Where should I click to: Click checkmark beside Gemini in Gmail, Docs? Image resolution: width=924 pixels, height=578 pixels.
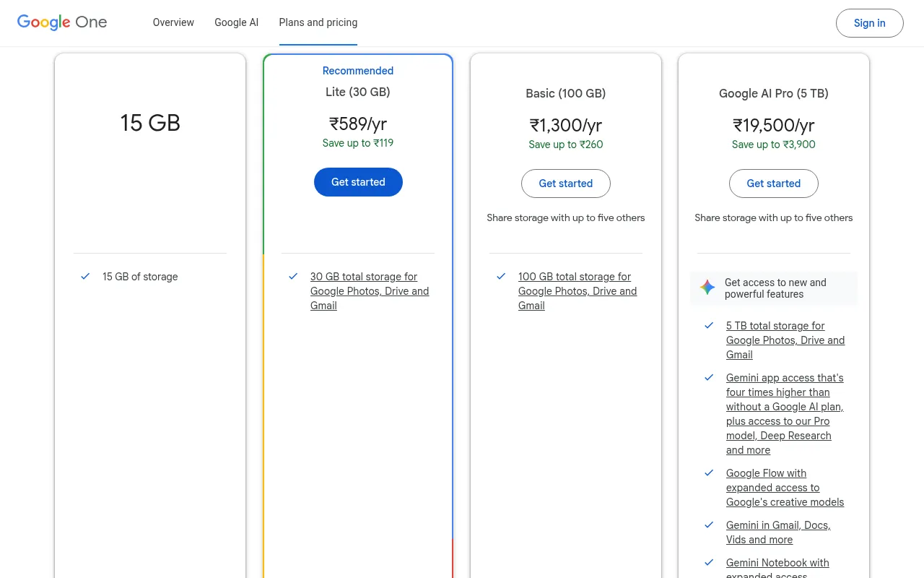click(x=709, y=525)
